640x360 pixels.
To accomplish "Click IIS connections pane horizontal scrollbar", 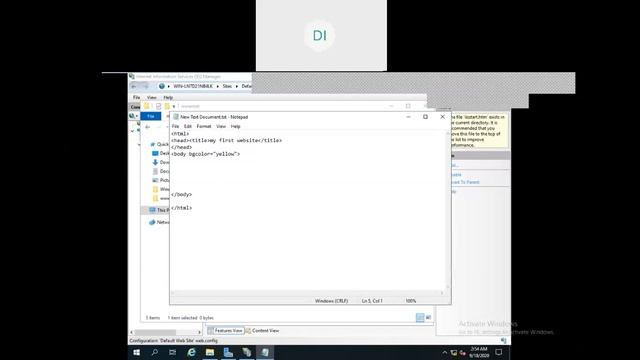I will (165, 332).
